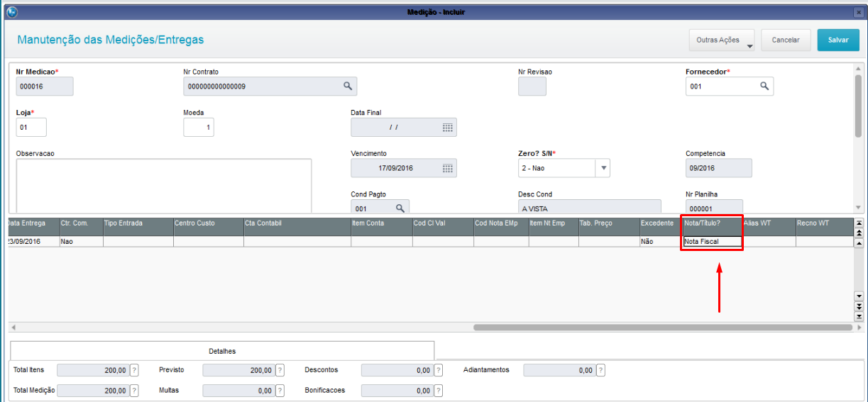Image resolution: width=868 pixels, height=402 pixels.
Task: Click help icon beside Multas
Action: click(x=280, y=390)
